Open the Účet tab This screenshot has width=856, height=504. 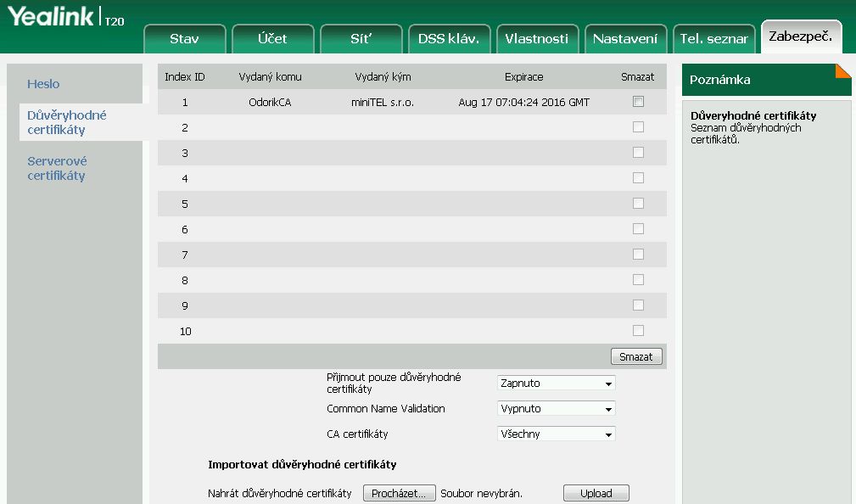272,39
